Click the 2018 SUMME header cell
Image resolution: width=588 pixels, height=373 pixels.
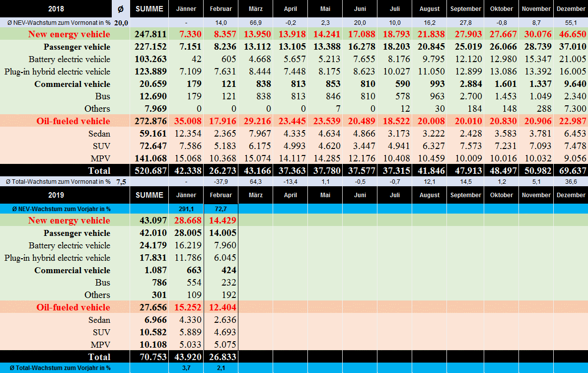click(149, 8)
